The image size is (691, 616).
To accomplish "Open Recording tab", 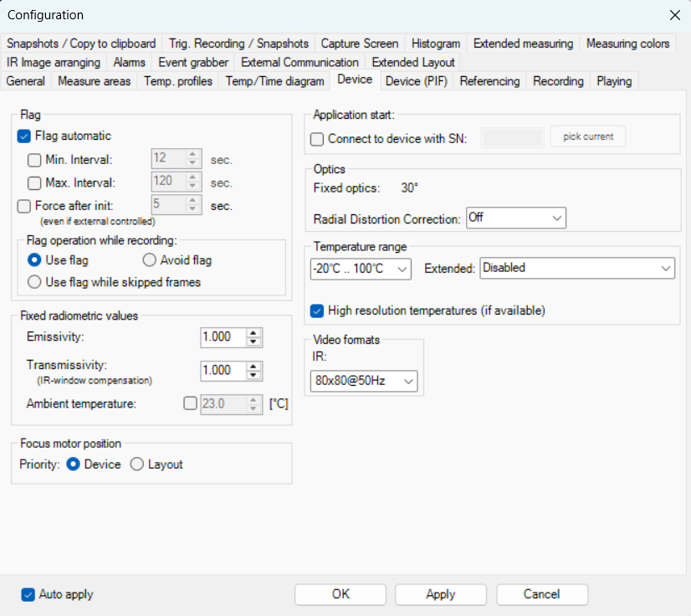I will (x=558, y=81).
